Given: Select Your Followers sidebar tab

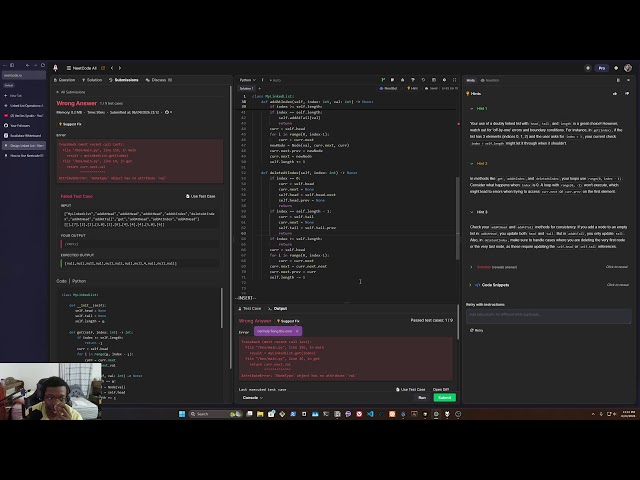Looking at the screenshot, I should pos(24,126).
